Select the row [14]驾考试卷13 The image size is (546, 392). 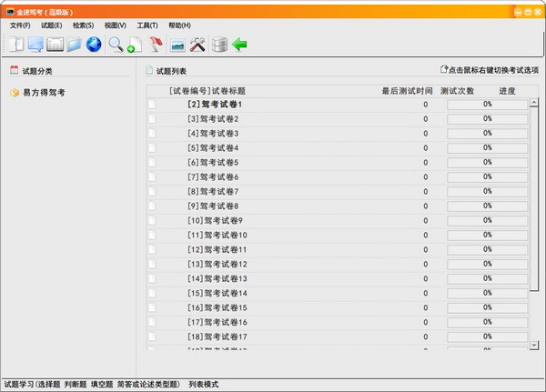click(338, 278)
